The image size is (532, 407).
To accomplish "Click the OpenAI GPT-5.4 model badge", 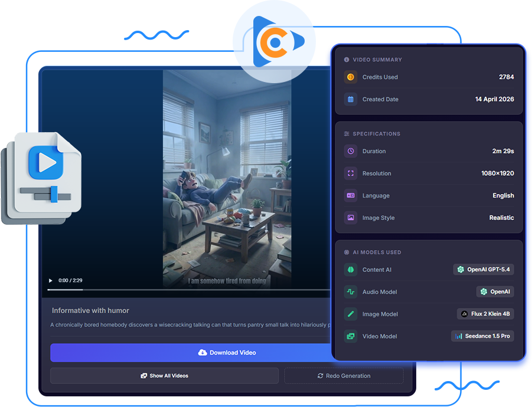I will pyautogui.click(x=483, y=270).
